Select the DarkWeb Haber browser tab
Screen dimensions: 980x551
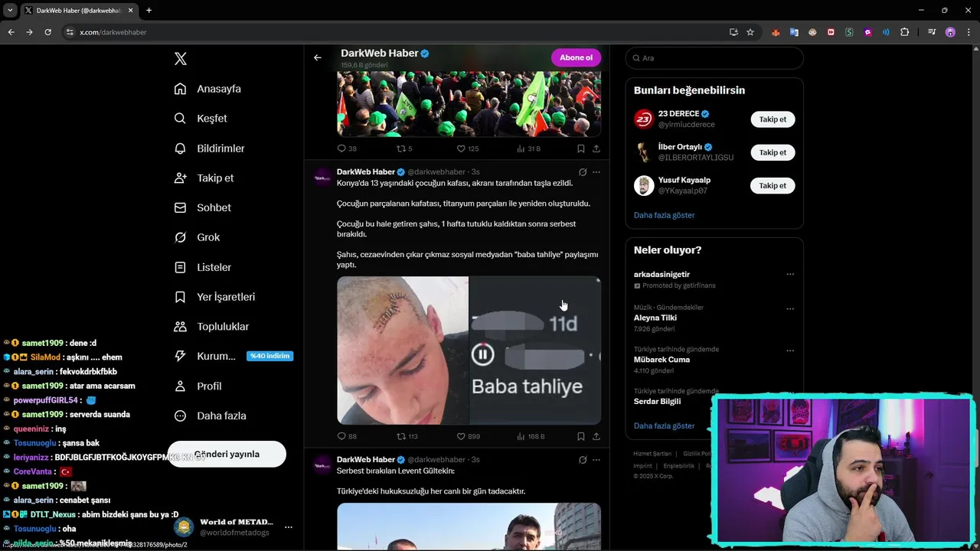tap(78, 11)
